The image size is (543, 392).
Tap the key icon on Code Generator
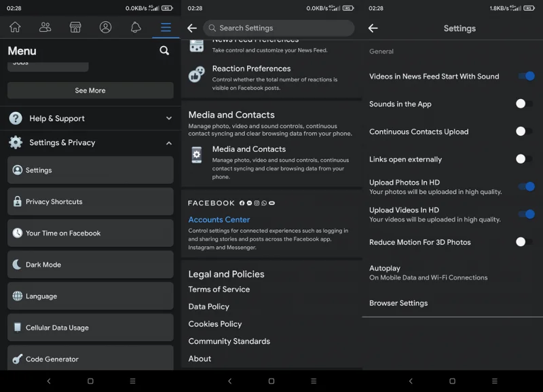click(18, 359)
